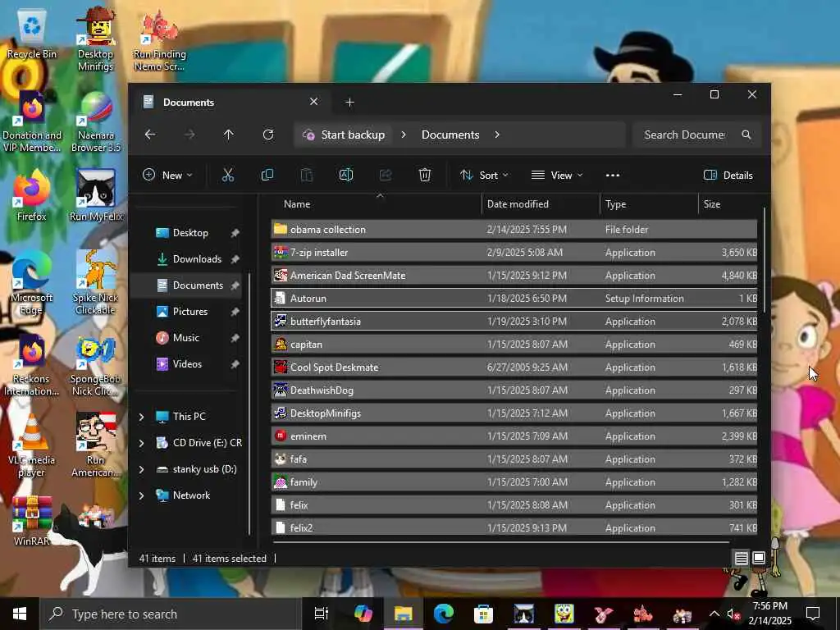
Task: Select the American Dad ScreenMate file
Action: (x=514, y=276)
